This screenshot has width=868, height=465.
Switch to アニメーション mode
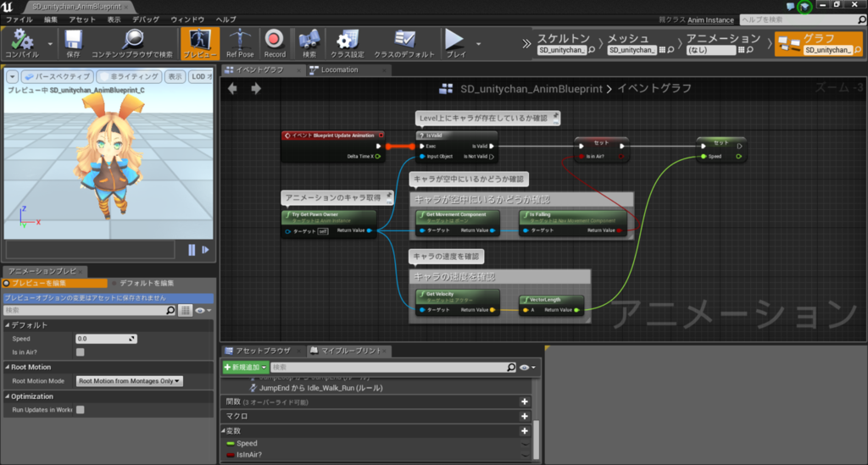[x=724, y=38]
